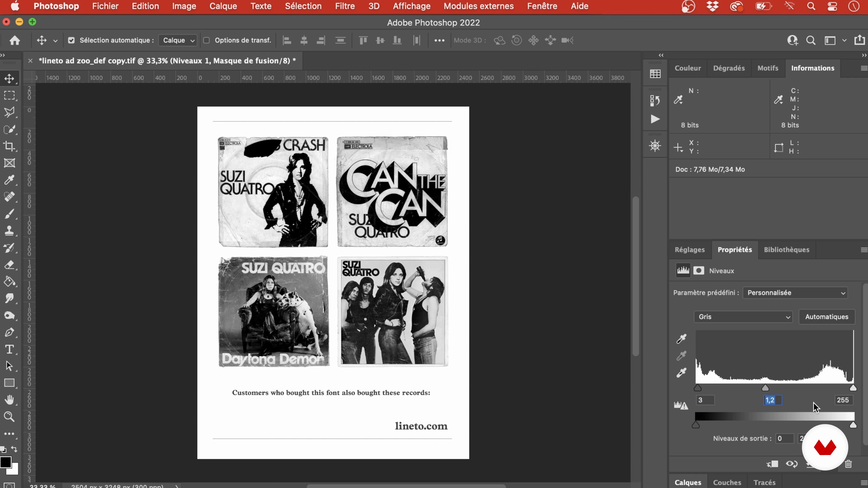Select the Lasso tool

pos(9,113)
